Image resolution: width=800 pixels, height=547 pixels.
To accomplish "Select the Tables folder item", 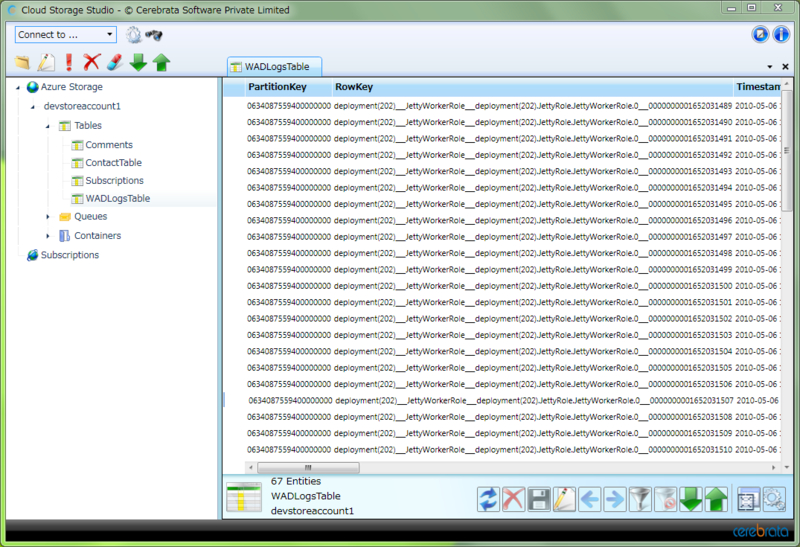I will point(88,126).
